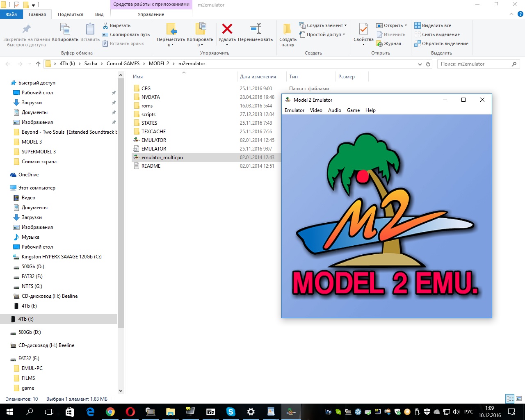The height and width of the screenshot is (420, 525).
Task: Open the Game menu in emulator
Action: [x=353, y=110]
